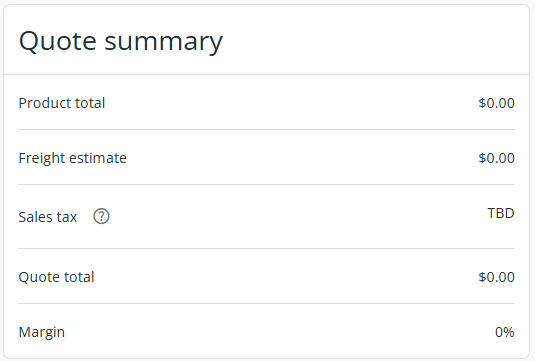Viewport: 535px width, 361px height.
Task: Click divider line below Freight estimate row
Action: pyautogui.click(x=266, y=185)
